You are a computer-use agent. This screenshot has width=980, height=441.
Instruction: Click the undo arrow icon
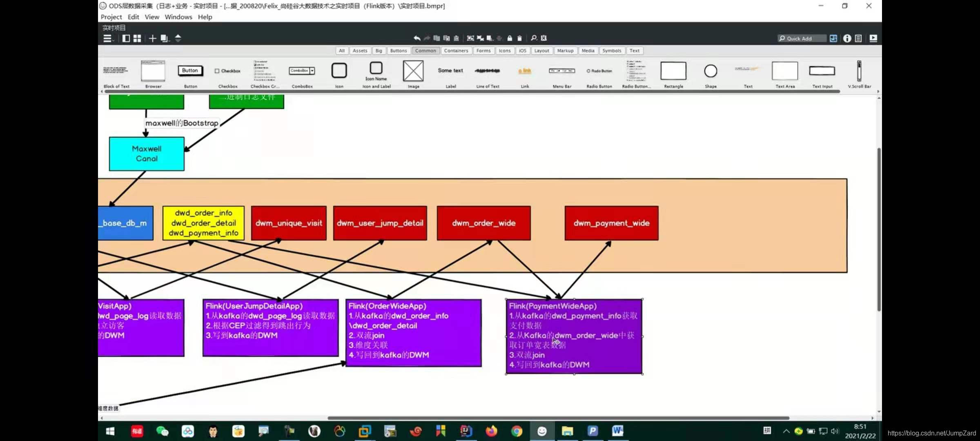pos(417,38)
